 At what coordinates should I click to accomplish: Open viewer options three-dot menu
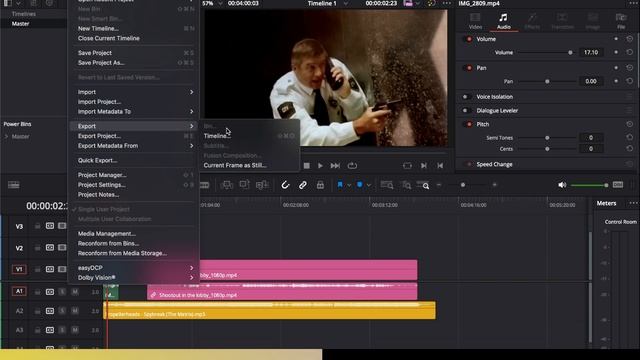(x=447, y=3)
